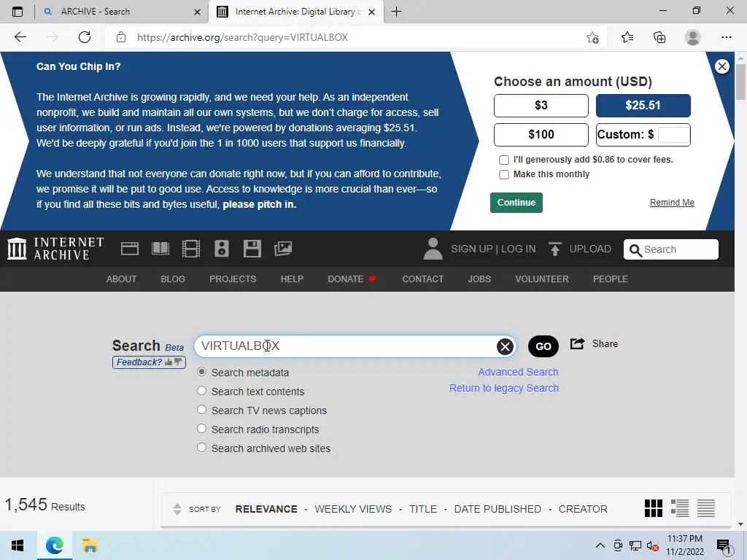Select Search TV news captions option
747x560 pixels.
tap(201, 410)
